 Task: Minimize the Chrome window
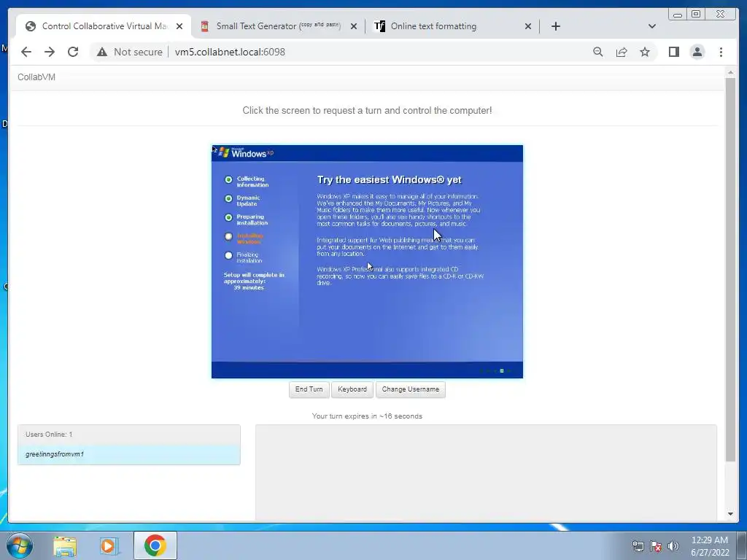tap(678, 15)
